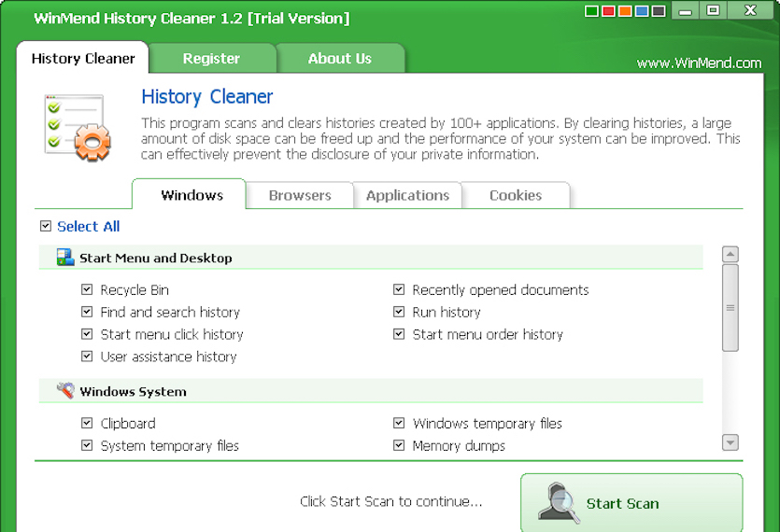Screen dimensions: 780x532
Task: Select the dark gray theme color swatch
Action: pyautogui.click(x=659, y=11)
